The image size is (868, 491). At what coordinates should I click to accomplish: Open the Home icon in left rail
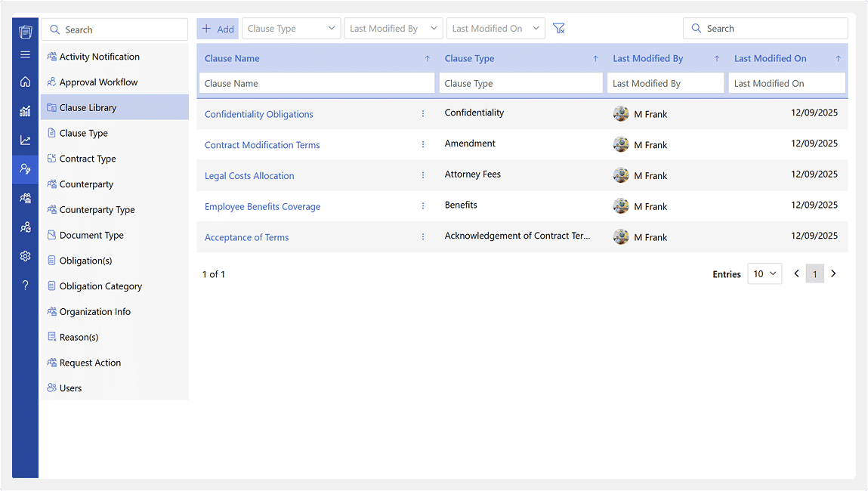click(25, 82)
